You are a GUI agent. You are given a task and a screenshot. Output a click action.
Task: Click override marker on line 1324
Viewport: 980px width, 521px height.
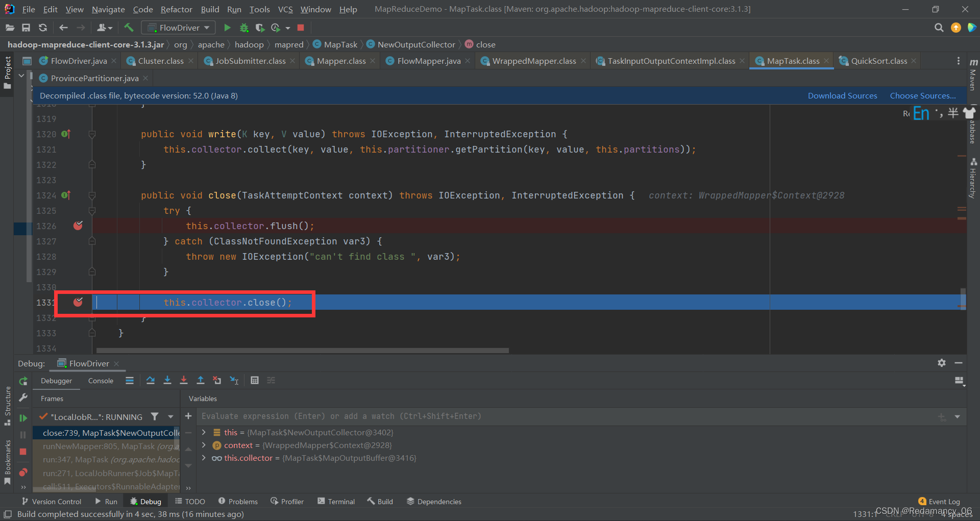(65, 195)
